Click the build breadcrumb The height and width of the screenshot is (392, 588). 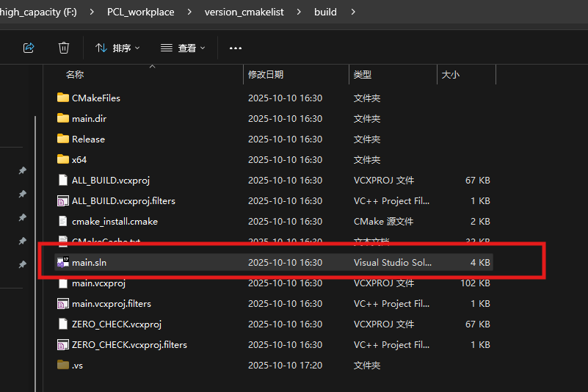[x=325, y=12]
